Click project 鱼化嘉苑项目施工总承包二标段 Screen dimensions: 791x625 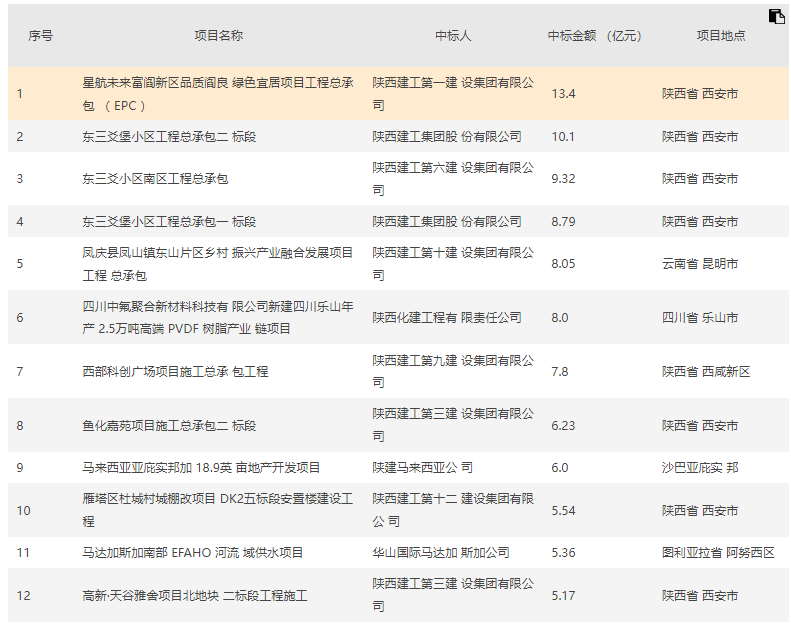pyautogui.click(x=169, y=426)
